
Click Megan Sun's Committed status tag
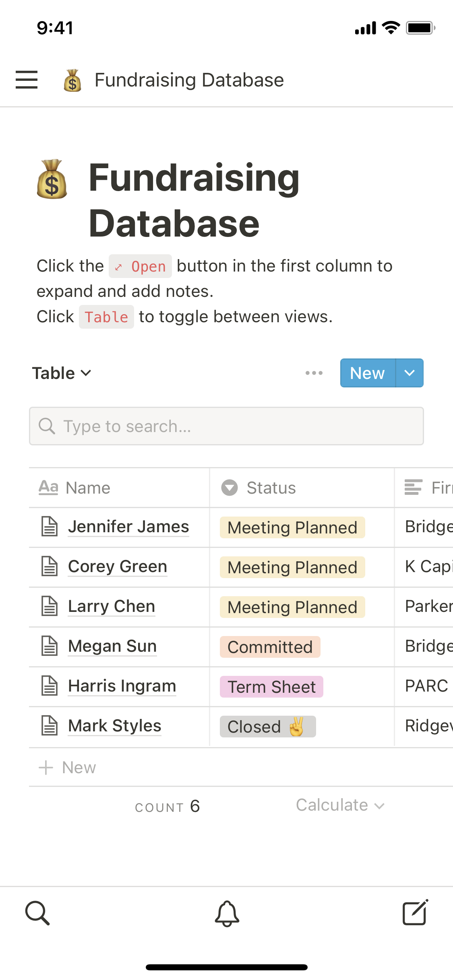coord(270,647)
